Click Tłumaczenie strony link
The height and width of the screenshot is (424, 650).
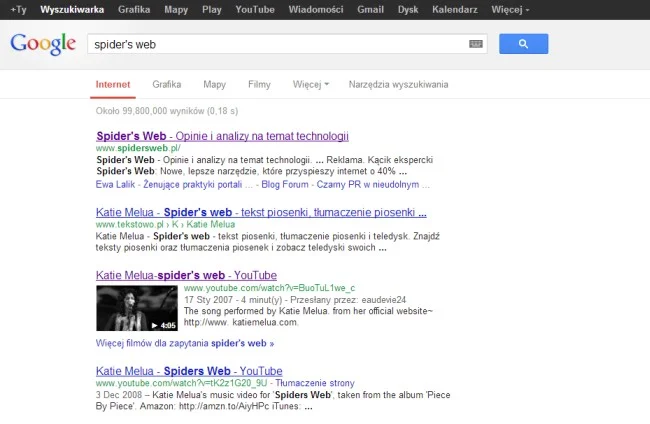point(315,383)
